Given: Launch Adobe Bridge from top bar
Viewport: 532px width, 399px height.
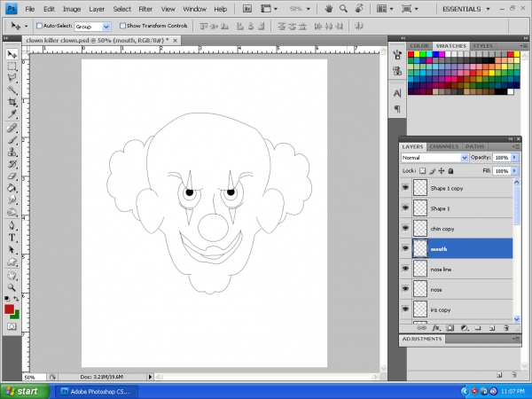Looking at the screenshot, I should click(x=247, y=9).
